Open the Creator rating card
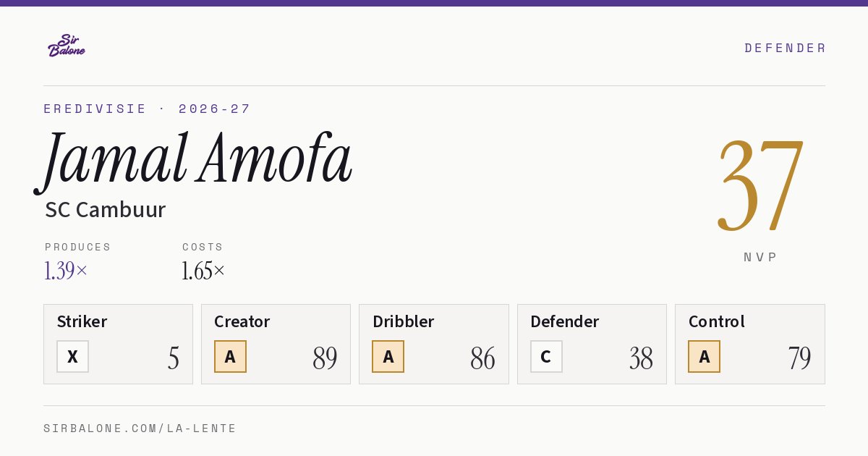This screenshot has width=868, height=456. 276,344
